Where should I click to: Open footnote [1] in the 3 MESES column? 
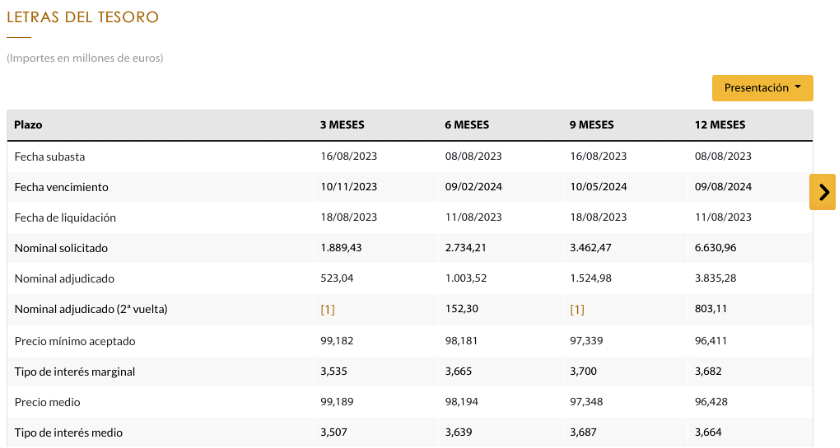click(327, 310)
